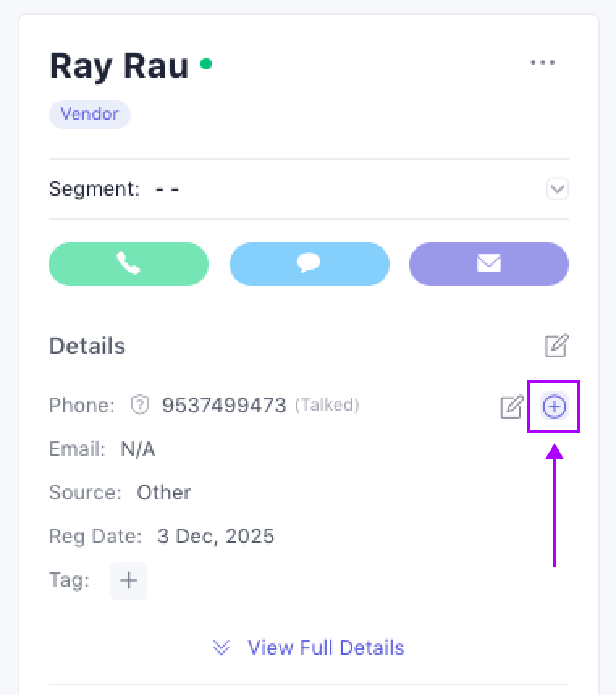Click the Details section edit icon
616x695 pixels.
click(556, 346)
